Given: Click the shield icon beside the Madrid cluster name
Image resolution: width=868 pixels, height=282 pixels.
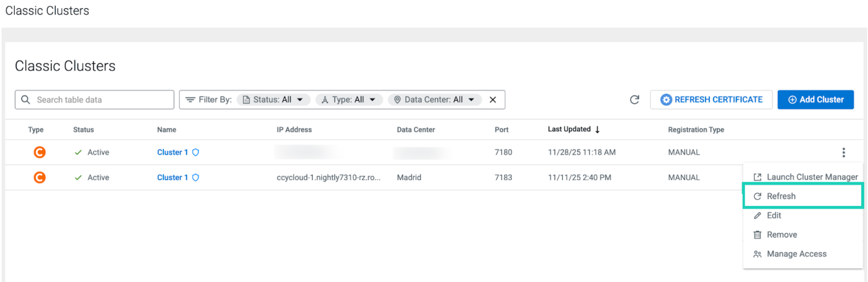Looking at the screenshot, I should 196,177.
